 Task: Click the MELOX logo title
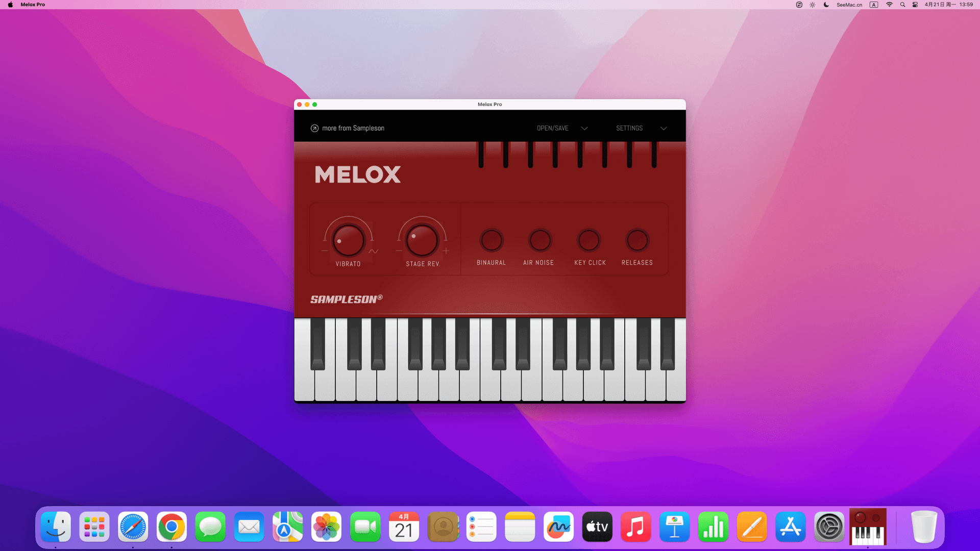(x=358, y=174)
